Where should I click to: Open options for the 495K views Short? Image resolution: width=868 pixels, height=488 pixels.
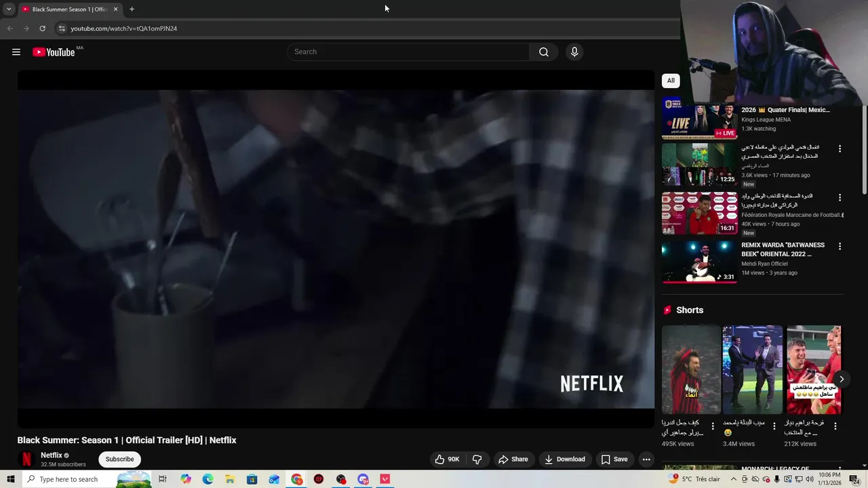(x=713, y=426)
